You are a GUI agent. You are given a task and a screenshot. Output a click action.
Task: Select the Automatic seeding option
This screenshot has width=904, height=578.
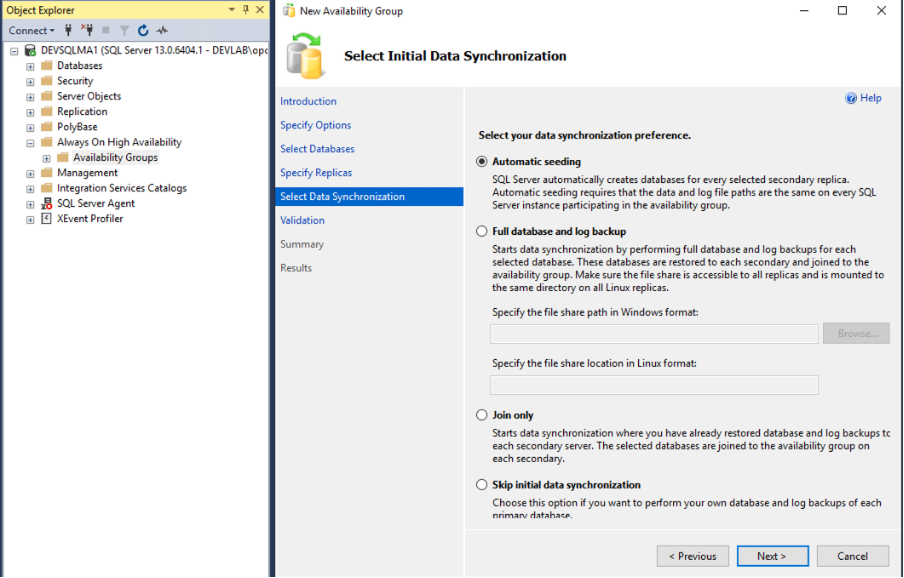coord(481,161)
